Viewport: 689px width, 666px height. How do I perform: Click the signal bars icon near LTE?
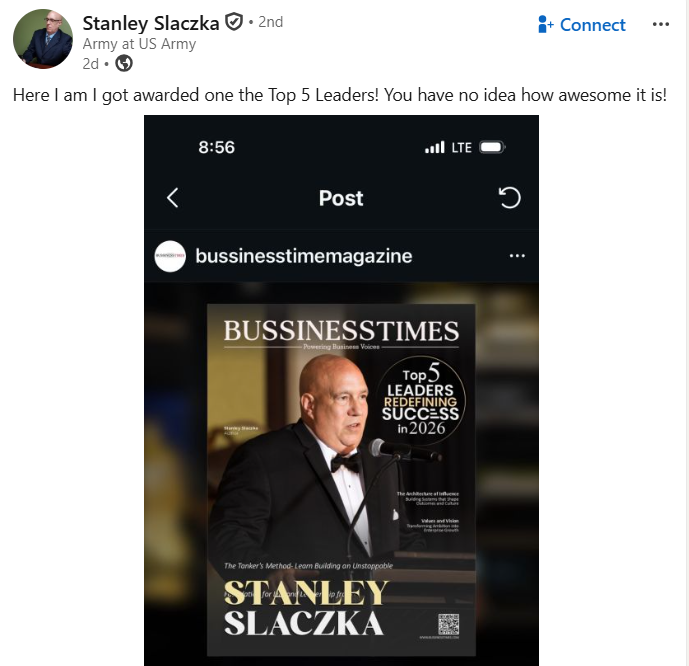click(434, 147)
